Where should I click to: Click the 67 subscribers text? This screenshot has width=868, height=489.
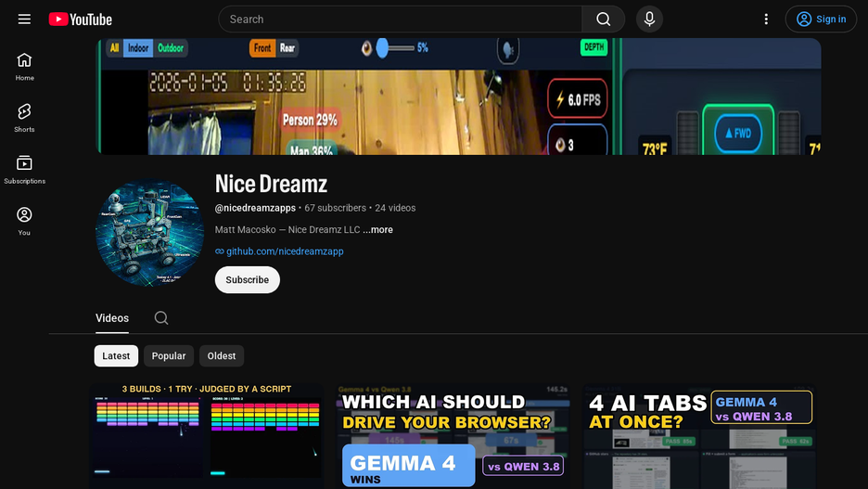point(335,208)
